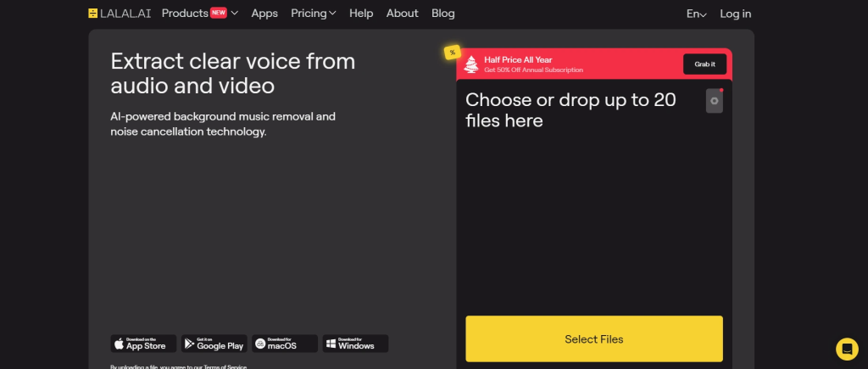Visit the Blog page
This screenshot has width=868, height=369.
click(442, 14)
